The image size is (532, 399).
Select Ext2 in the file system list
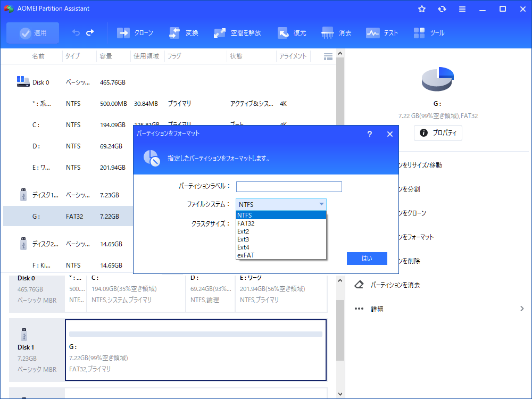coord(281,231)
